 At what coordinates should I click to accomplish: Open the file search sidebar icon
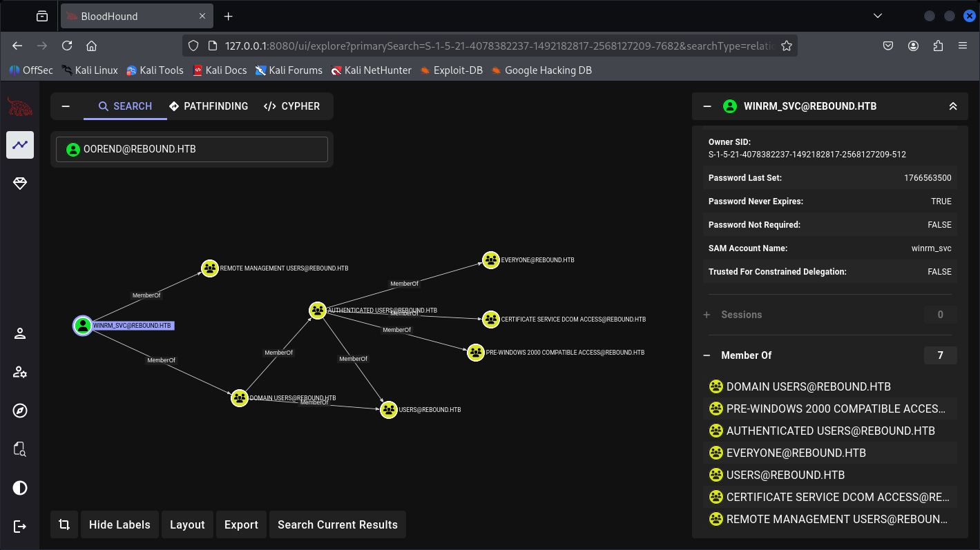click(x=20, y=449)
